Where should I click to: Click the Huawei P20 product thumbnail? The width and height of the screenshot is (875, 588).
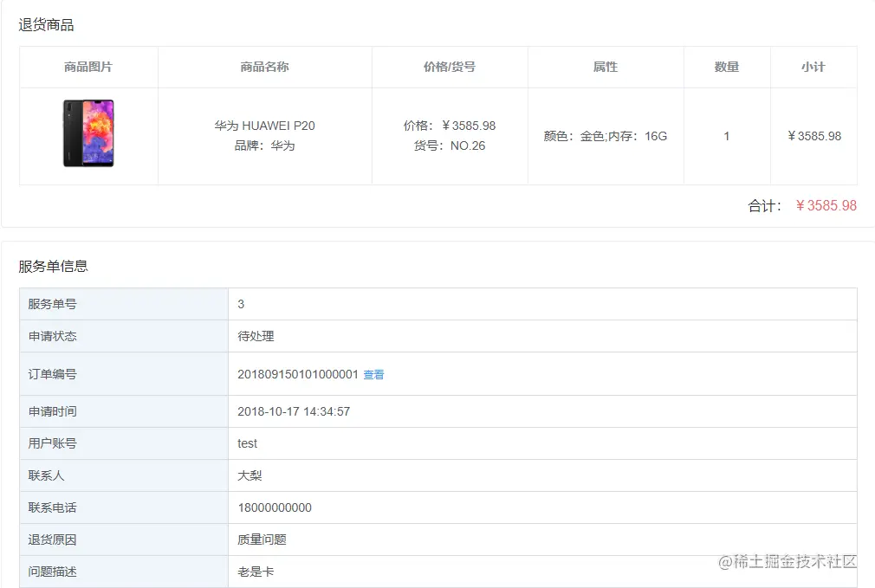coord(88,133)
